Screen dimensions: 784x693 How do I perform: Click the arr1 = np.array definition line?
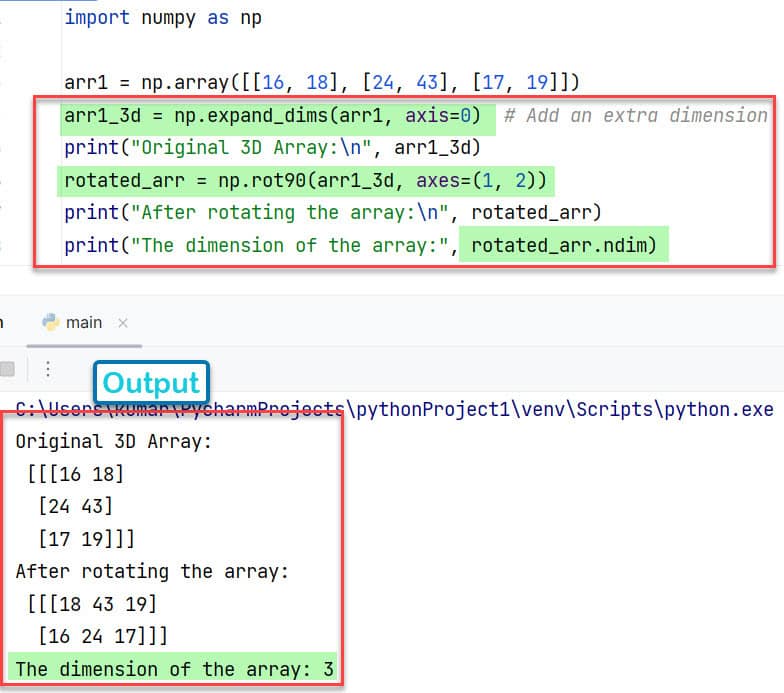pos(322,82)
